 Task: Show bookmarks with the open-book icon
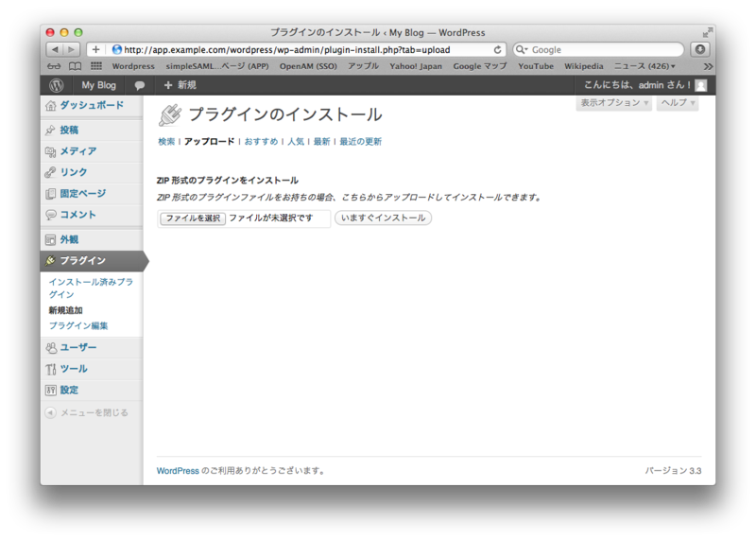click(x=75, y=66)
